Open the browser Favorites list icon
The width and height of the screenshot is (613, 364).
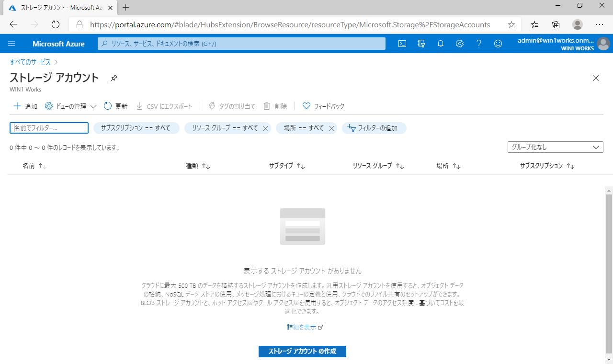535,24
